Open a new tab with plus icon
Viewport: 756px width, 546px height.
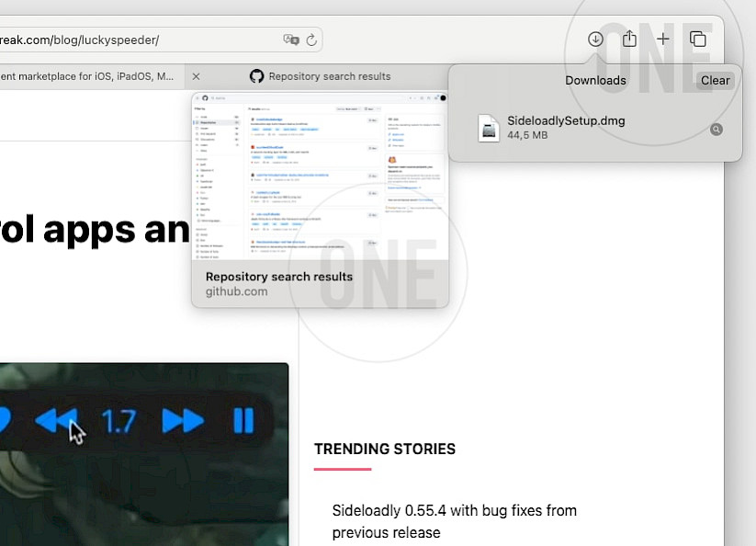(663, 40)
